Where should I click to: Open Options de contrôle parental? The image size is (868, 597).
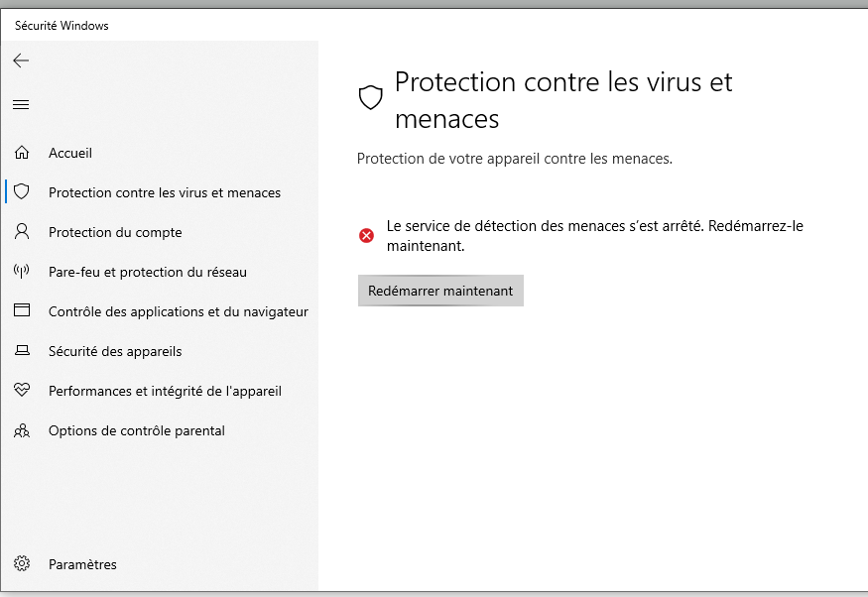pos(137,430)
